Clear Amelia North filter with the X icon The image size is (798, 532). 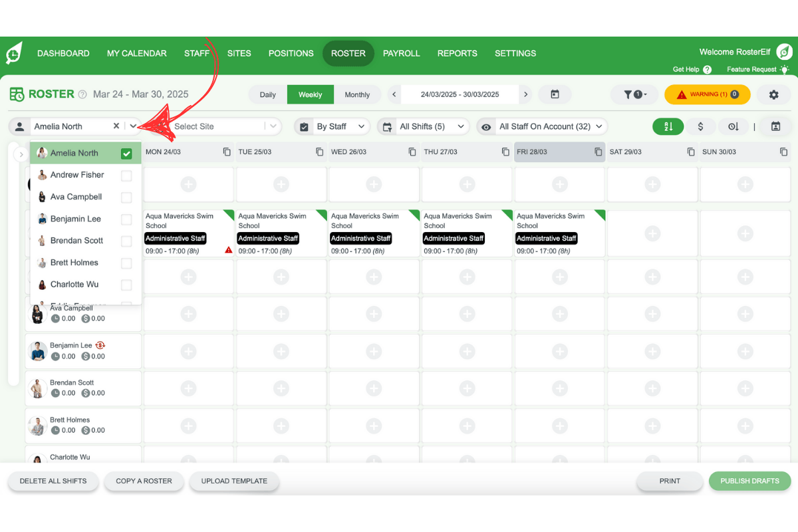(x=116, y=126)
